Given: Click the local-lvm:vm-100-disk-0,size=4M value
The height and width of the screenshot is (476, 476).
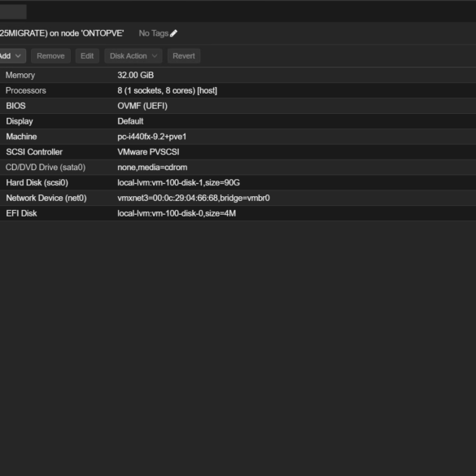Looking at the screenshot, I should coord(177,213).
